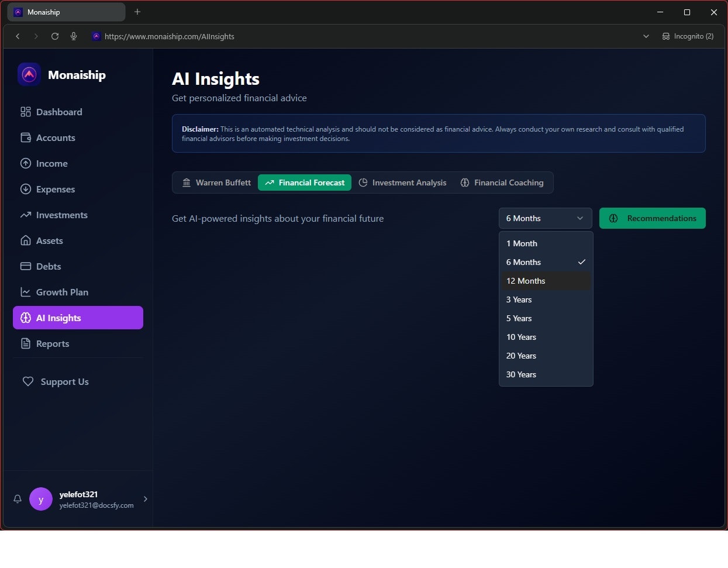Image resolution: width=728 pixels, height=568 pixels.
Task: Collapse the 6 Months dropdown
Action: pos(544,218)
